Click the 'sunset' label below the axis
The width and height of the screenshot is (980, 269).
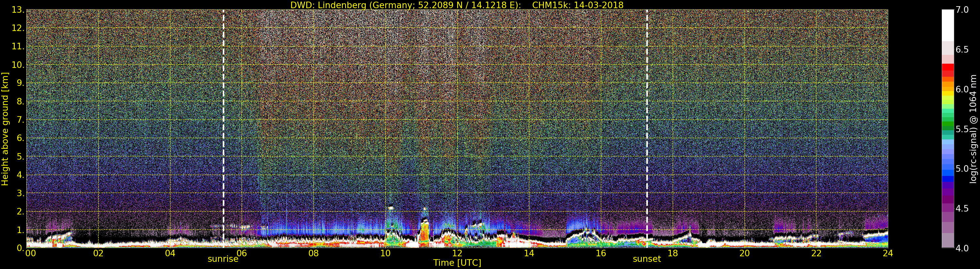[647, 259]
